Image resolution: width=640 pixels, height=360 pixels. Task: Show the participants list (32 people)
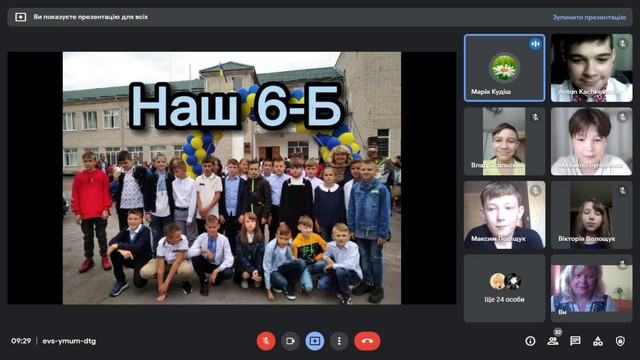click(x=553, y=341)
